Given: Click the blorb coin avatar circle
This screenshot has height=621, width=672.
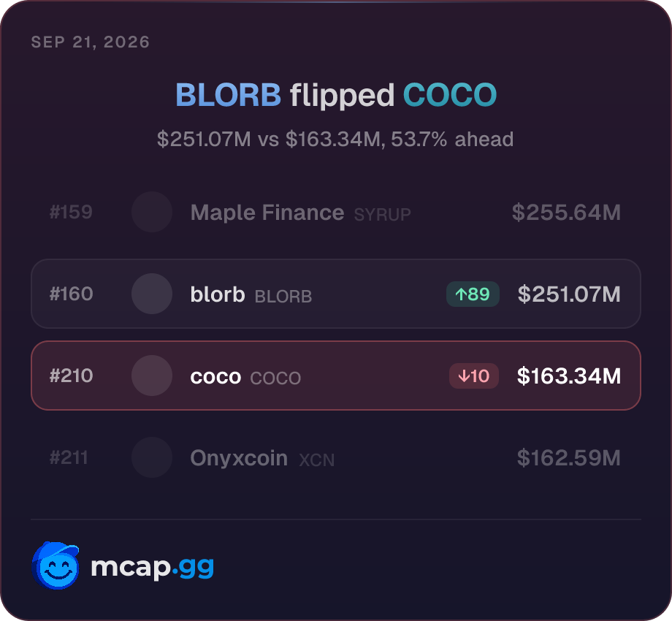Looking at the screenshot, I should tap(152, 294).
